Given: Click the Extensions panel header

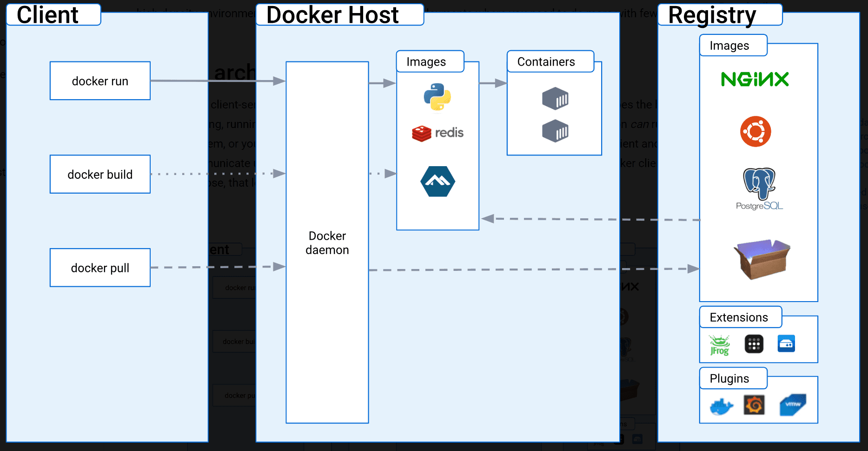Looking at the screenshot, I should pyautogui.click(x=739, y=317).
